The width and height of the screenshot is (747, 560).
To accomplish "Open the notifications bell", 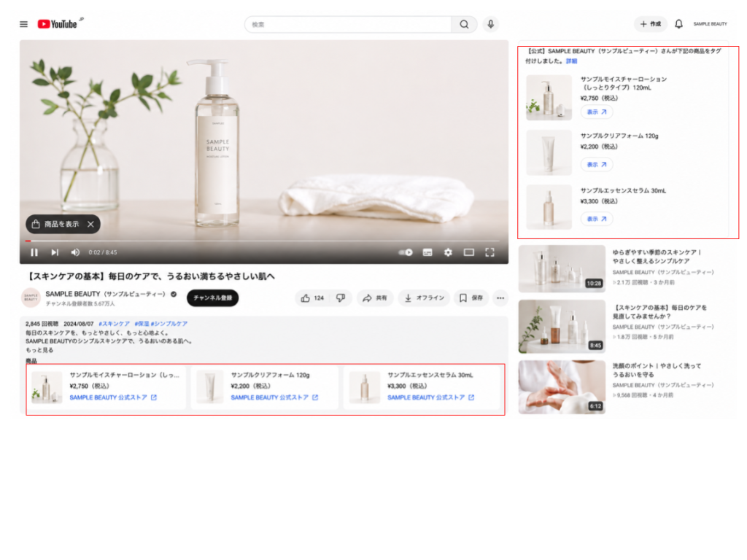I will (x=678, y=24).
